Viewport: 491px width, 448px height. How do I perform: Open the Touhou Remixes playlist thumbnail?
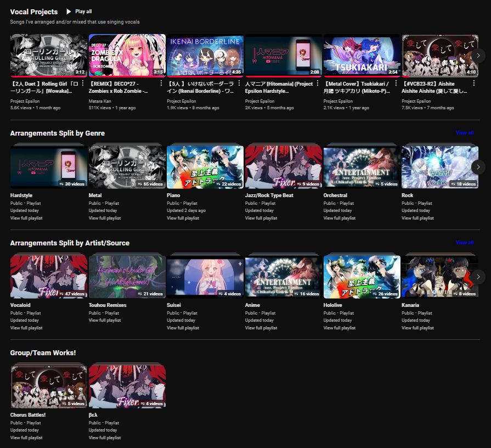click(x=127, y=276)
